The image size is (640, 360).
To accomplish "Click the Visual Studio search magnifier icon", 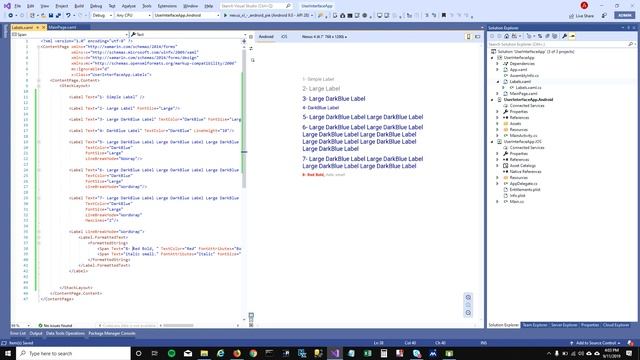I will (288, 6).
